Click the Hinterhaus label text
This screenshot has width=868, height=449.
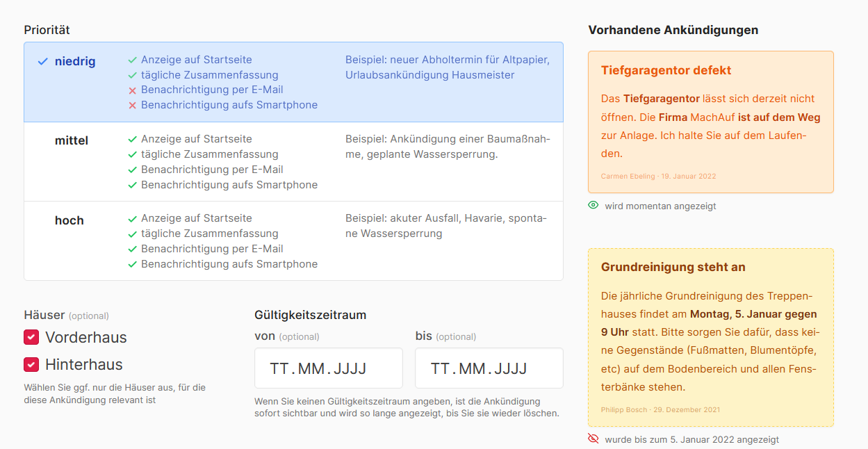click(84, 365)
